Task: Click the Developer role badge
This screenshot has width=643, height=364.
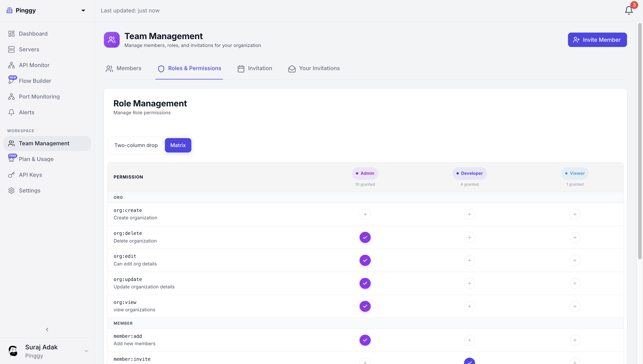Action: pos(469,173)
